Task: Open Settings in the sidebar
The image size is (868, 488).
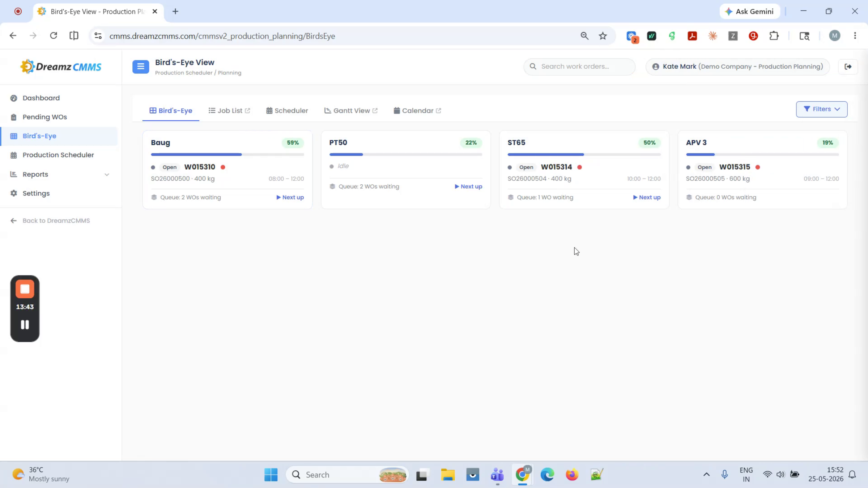Action: (36, 193)
